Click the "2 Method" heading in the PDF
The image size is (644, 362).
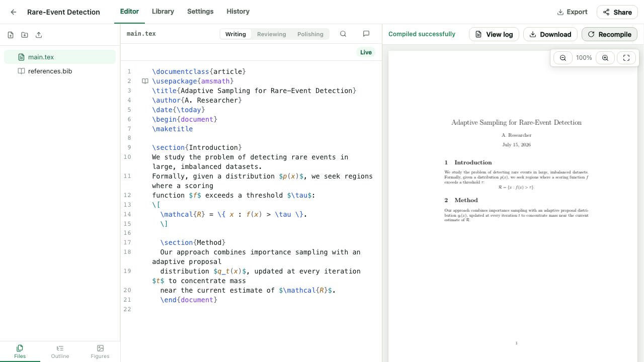[461, 200]
